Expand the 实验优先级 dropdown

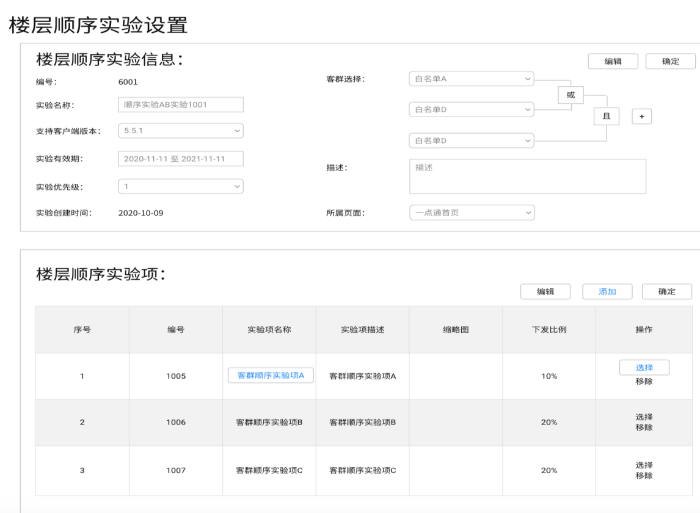click(x=180, y=186)
